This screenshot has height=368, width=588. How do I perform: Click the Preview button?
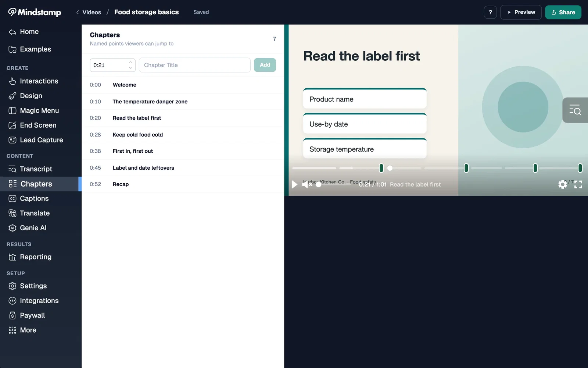521,12
